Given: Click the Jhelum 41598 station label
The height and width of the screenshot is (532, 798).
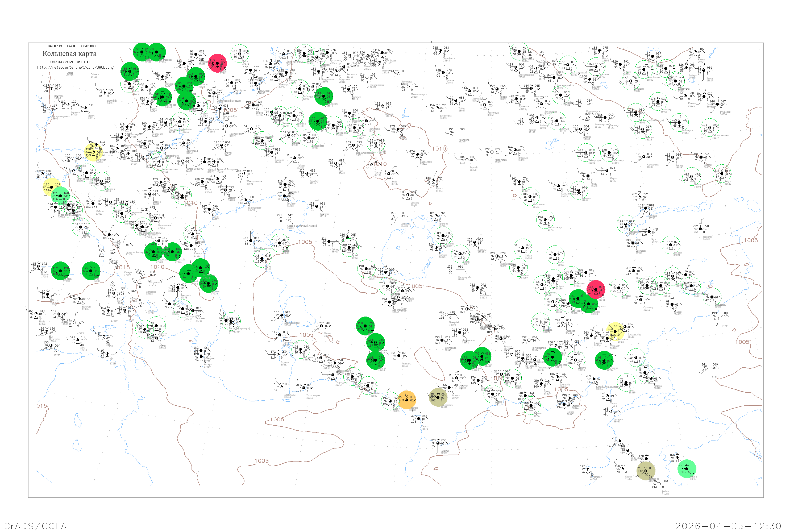Looking at the screenshot, I should click(x=665, y=493).
